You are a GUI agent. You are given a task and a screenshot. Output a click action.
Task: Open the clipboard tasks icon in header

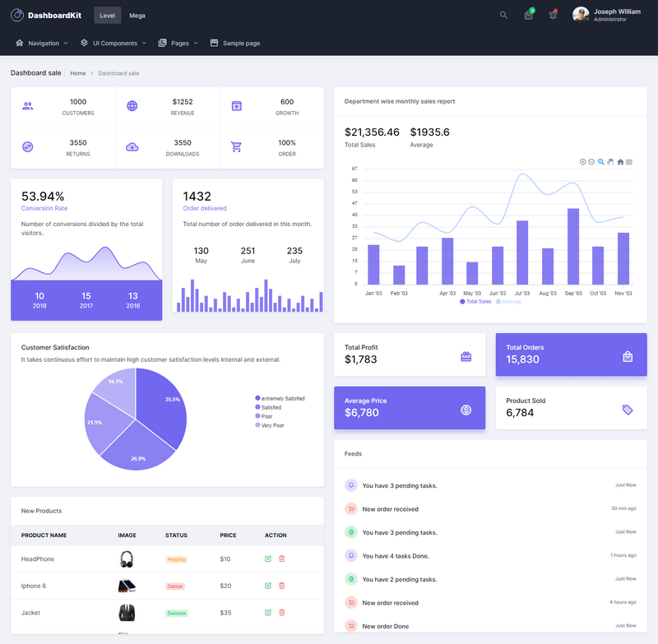click(x=528, y=15)
